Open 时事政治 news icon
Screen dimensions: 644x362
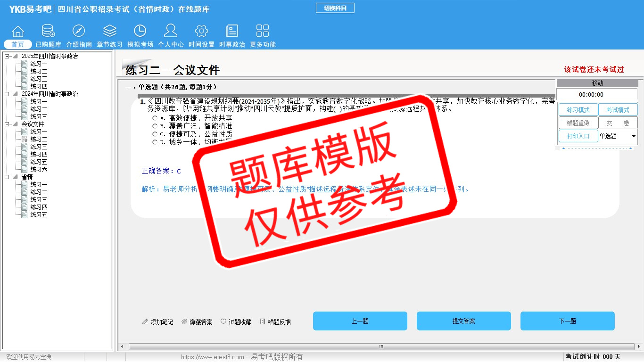232,31
